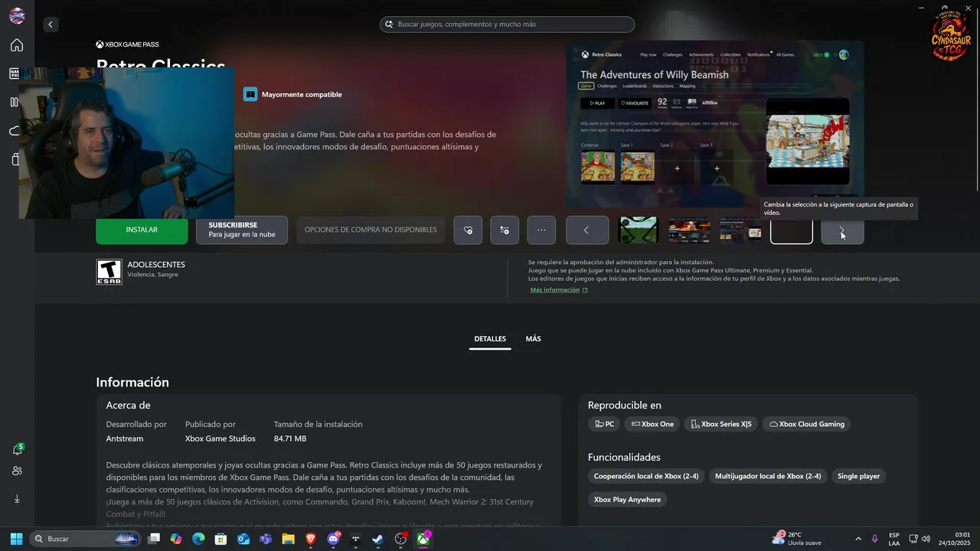Open the Steam taskbar icon
This screenshot has width=980, height=551.
[x=378, y=539]
